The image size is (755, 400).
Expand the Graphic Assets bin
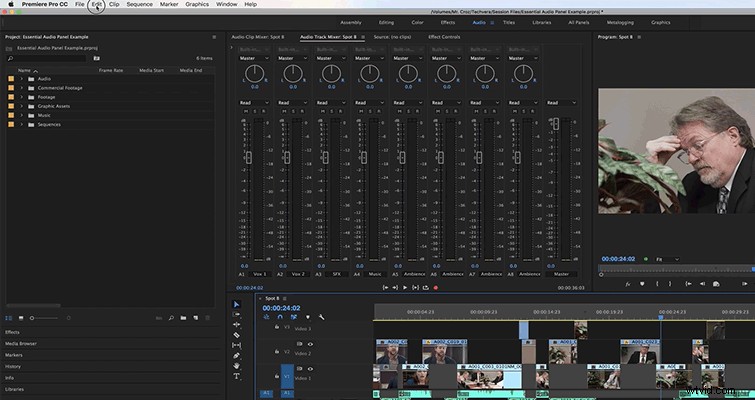tap(21, 106)
